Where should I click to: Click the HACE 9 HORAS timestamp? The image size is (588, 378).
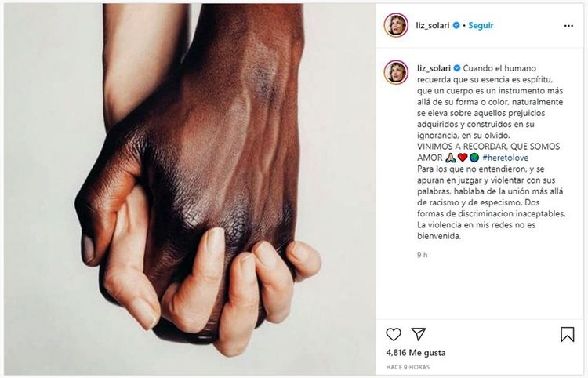click(x=408, y=367)
